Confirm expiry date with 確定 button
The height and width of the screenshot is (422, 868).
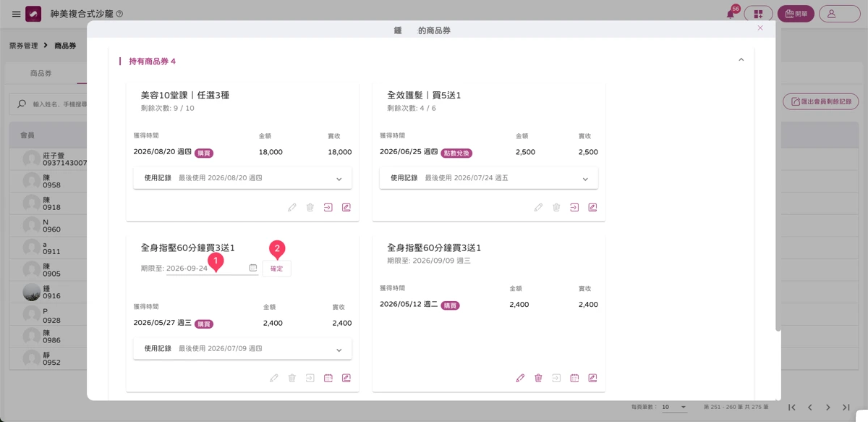(276, 269)
